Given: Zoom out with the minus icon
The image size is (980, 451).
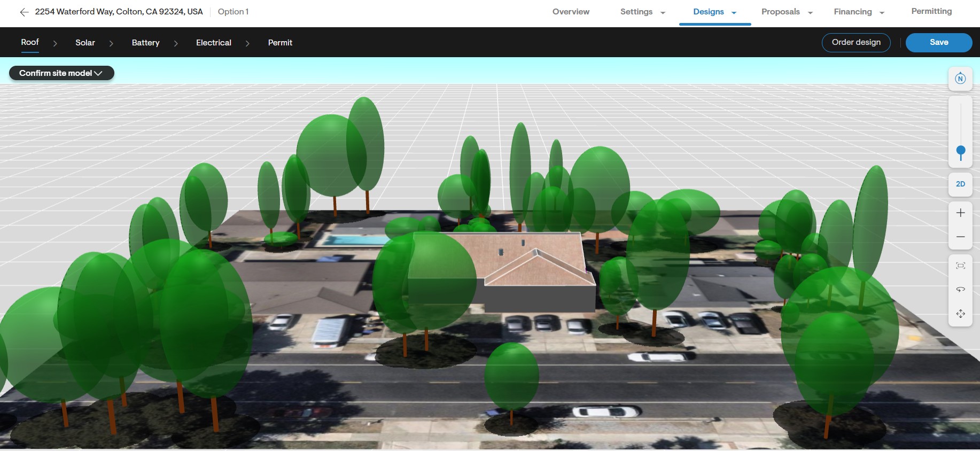Looking at the screenshot, I should (960, 237).
